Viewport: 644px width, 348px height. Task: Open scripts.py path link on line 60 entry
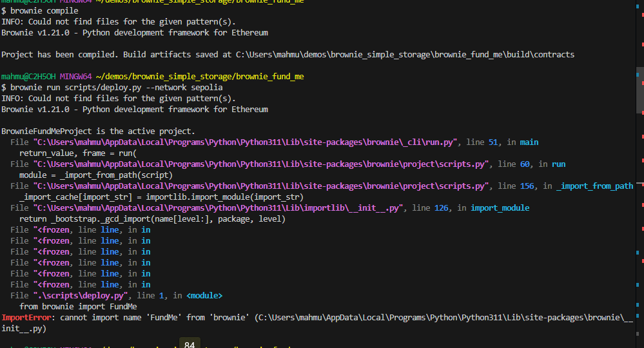[261, 164]
